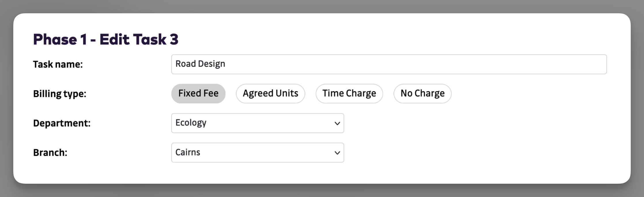This screenshot has width=644, height=197.
Task: Click the 'Phase 1 - Edit Task 3' heading
Action: (x=105, y=40)
